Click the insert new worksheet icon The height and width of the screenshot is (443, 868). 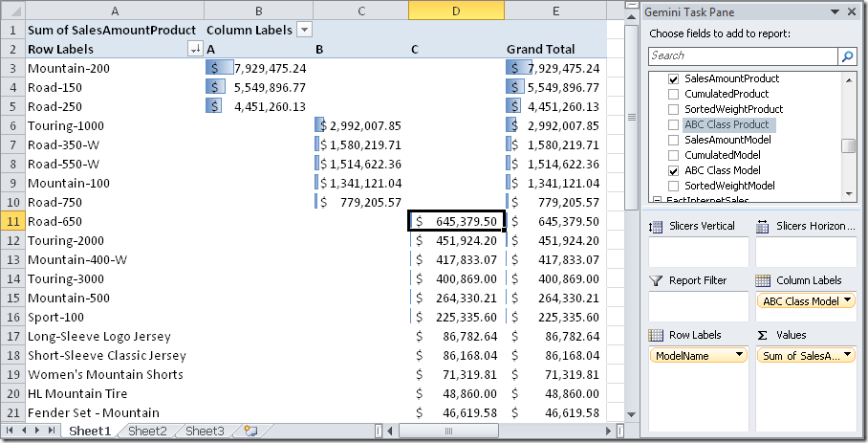coord(250,431)
